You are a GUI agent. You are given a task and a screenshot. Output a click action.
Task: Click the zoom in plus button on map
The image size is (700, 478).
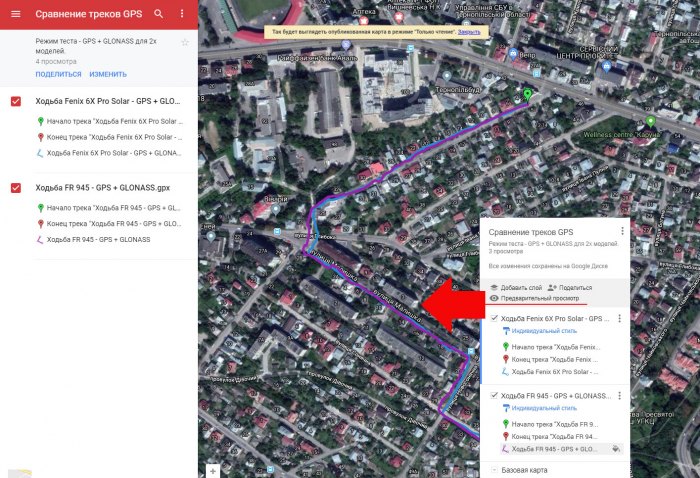tap(213, 471)
